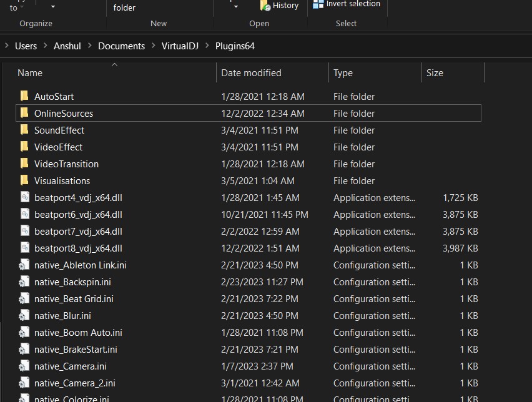Click the native_Camera_2.ini file icon

click(x=24, y=383)
